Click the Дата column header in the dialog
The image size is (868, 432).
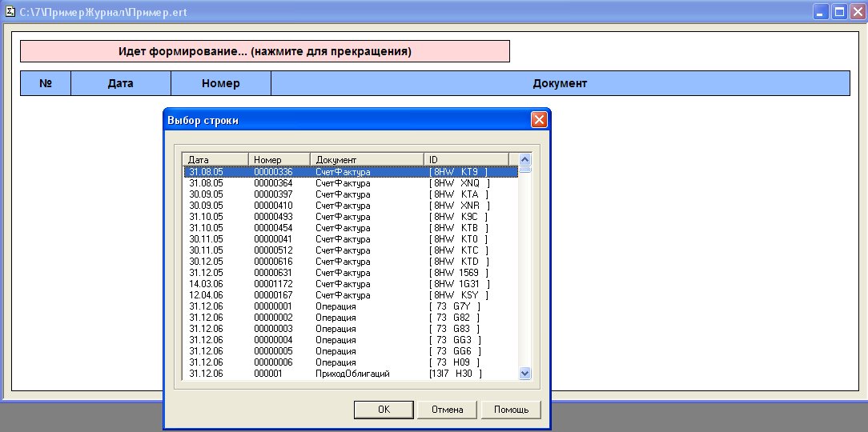coord(215,159)
